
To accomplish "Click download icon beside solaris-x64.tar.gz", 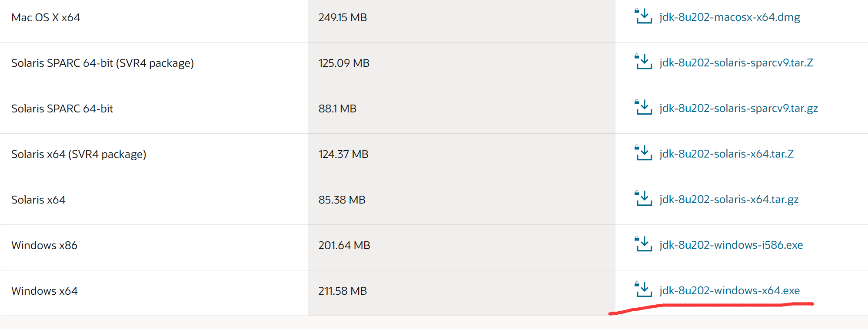I will [x=643, y=199].
